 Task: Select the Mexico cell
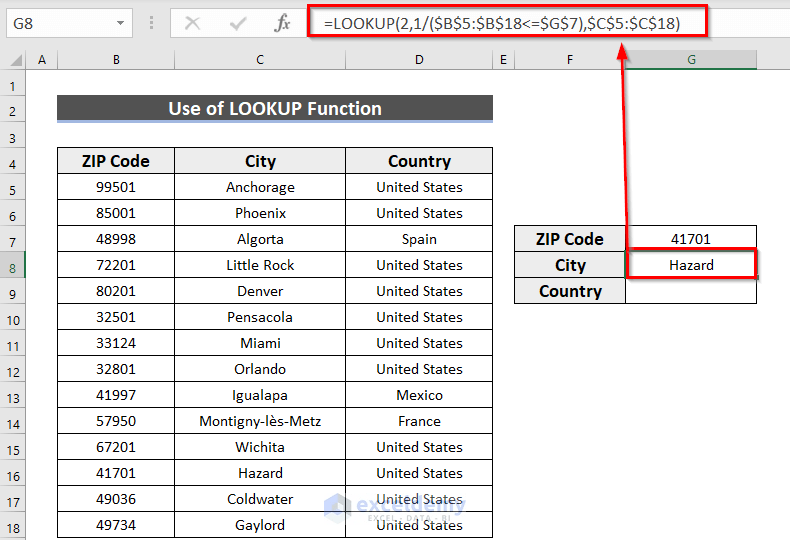coord(419,395)
